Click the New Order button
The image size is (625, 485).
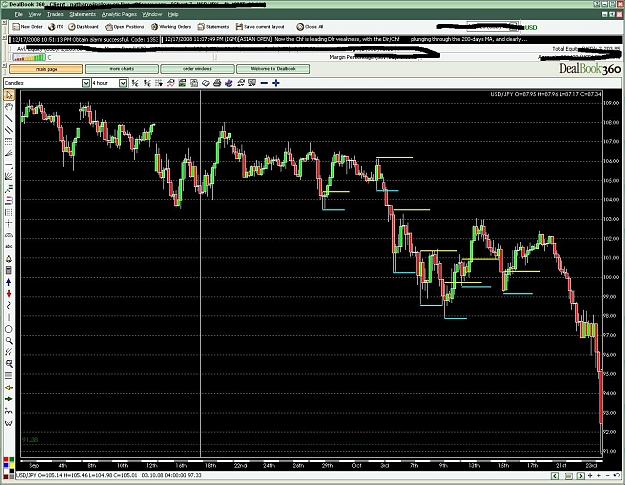[27, 27]
